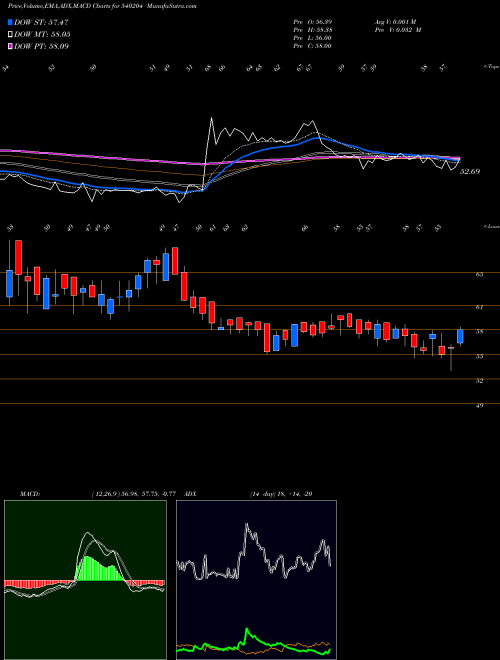Click the 65 price axis label

pos(479,274)
